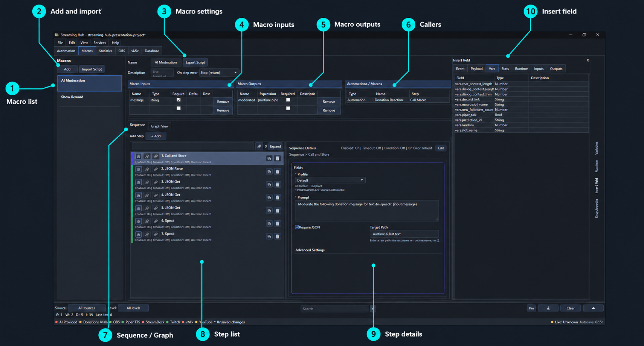Toggle power for '7. Speak' step
Image resolution: width=644 pixels, height=346 pixels.
coord(138,234)
